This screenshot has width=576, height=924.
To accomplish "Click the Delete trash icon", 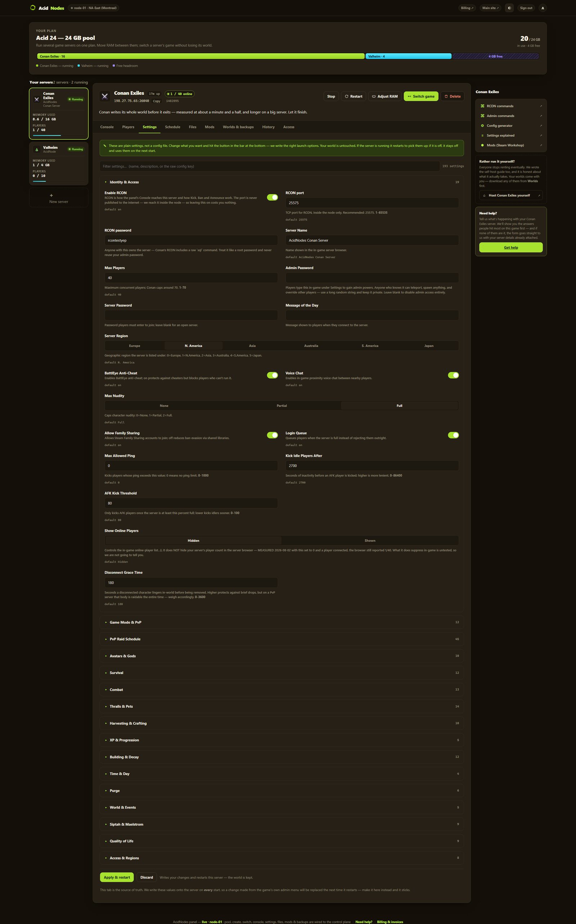I will click(x=446, y=96).
